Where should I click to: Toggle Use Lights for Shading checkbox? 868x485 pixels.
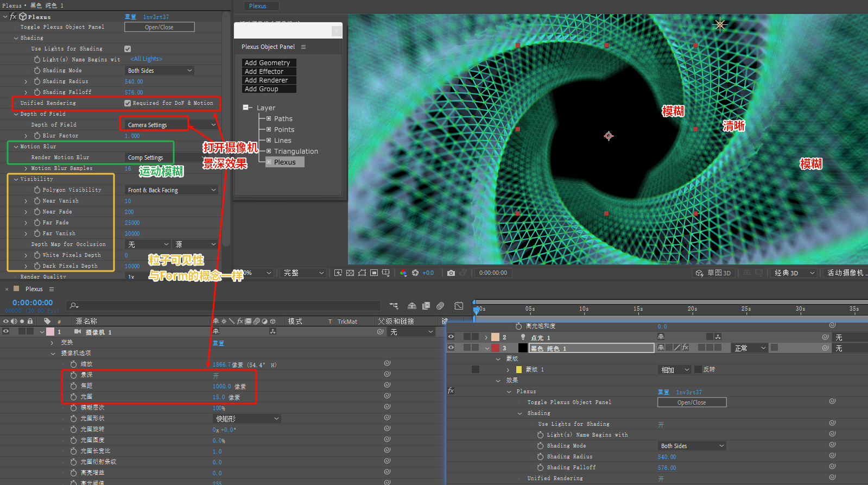[x=128, y=49]
